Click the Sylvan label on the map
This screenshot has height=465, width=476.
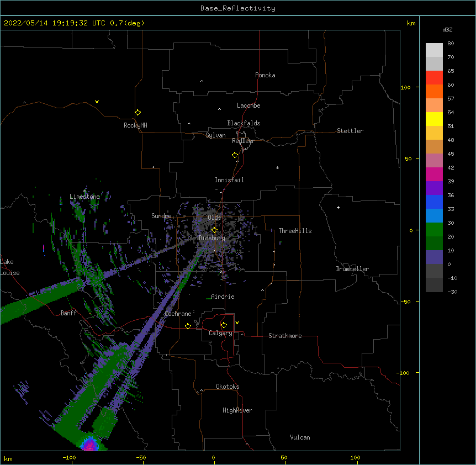[215, 135]
